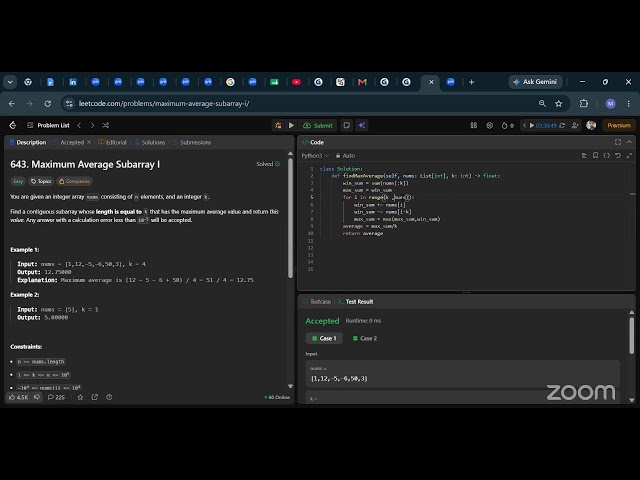Switch to the Description tab
This screenshot has width=640, height=480.
(x=28, y=142)
